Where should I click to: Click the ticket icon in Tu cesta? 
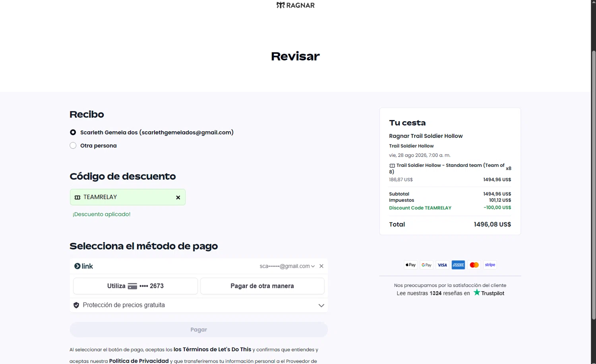(x=392, y=166)
